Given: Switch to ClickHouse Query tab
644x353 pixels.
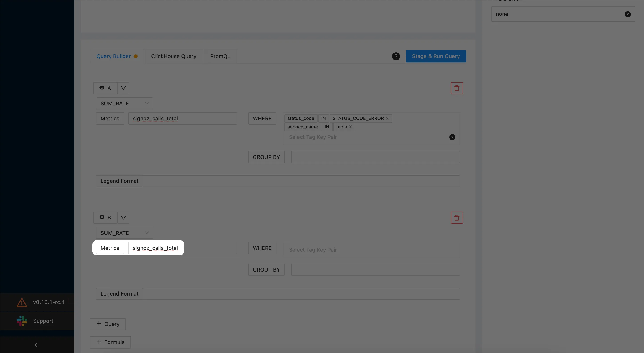Looking at the screenshot, I should (x=173, y=56).
